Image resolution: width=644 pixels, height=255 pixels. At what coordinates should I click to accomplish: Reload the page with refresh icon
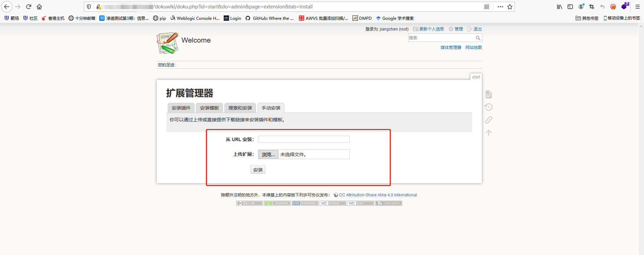tap(29, 7)
